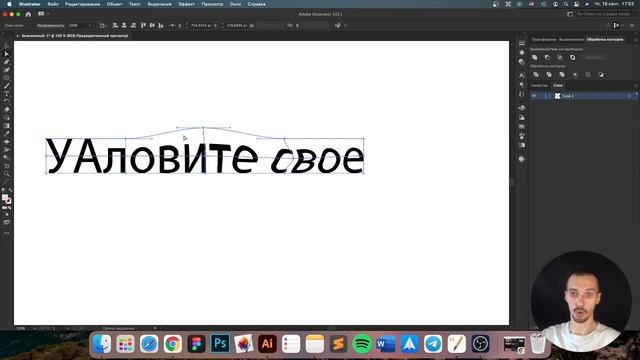Viewport: 640px width, 360px height.
Task: Select the Gradient tool in toolbar
Action: 7,125
